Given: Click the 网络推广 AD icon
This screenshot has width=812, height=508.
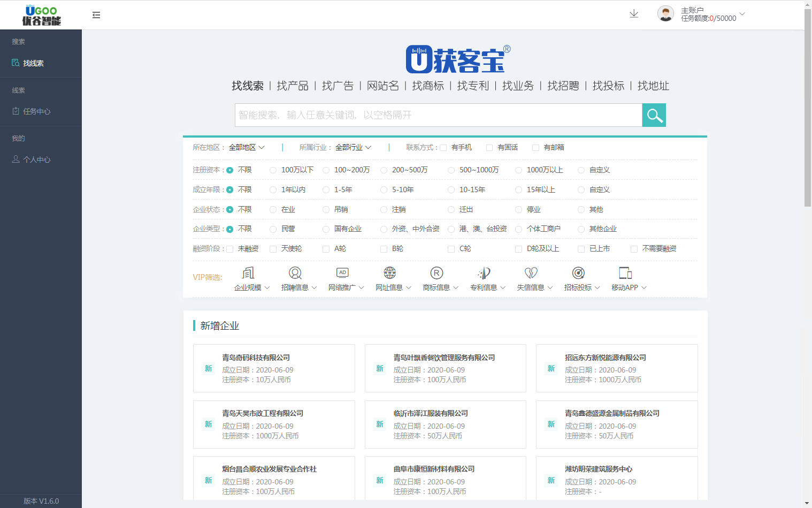Looking at the screenshot, I should click(x=342, y=273).
